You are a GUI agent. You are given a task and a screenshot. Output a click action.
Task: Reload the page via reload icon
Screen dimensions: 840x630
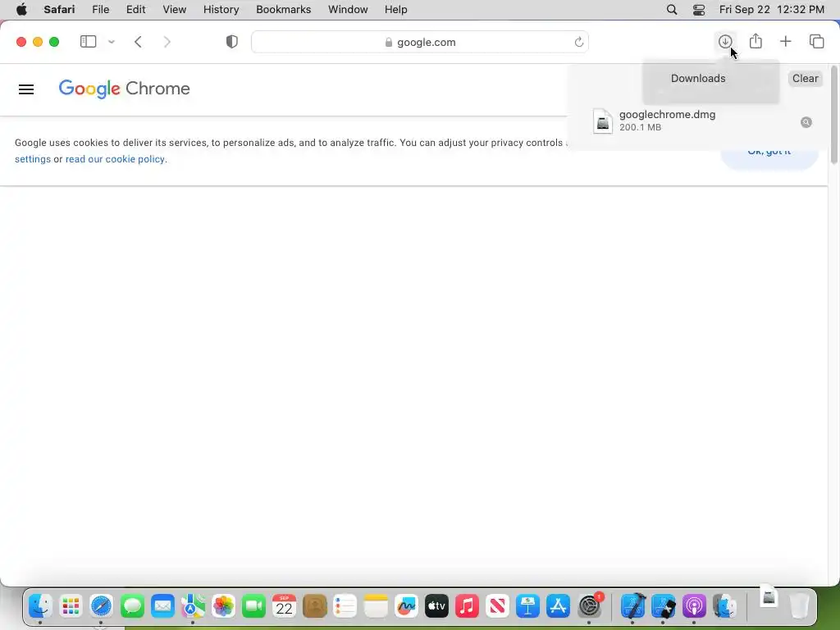coord(578,42)
